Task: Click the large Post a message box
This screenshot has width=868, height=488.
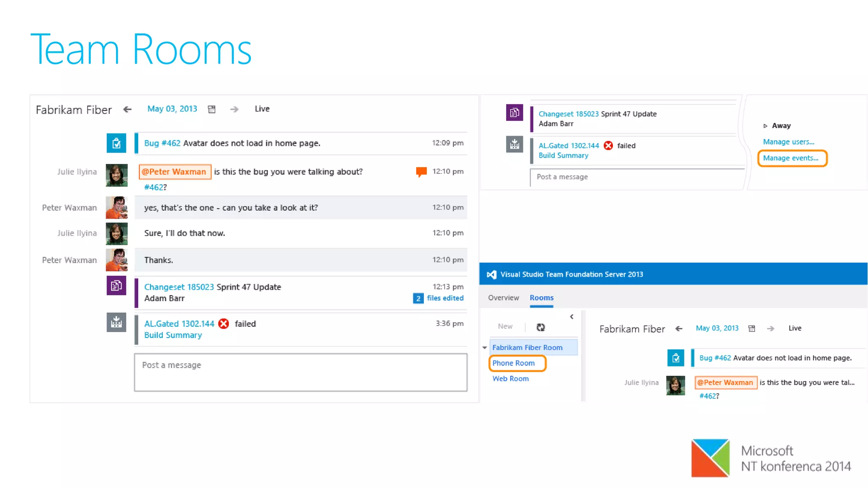Action: click(x=300, y=372)
